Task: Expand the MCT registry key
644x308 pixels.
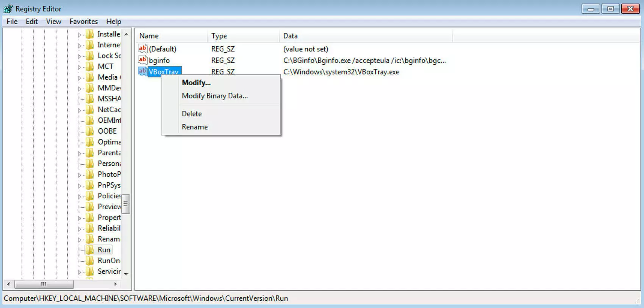Action: [x=79, y=67]
